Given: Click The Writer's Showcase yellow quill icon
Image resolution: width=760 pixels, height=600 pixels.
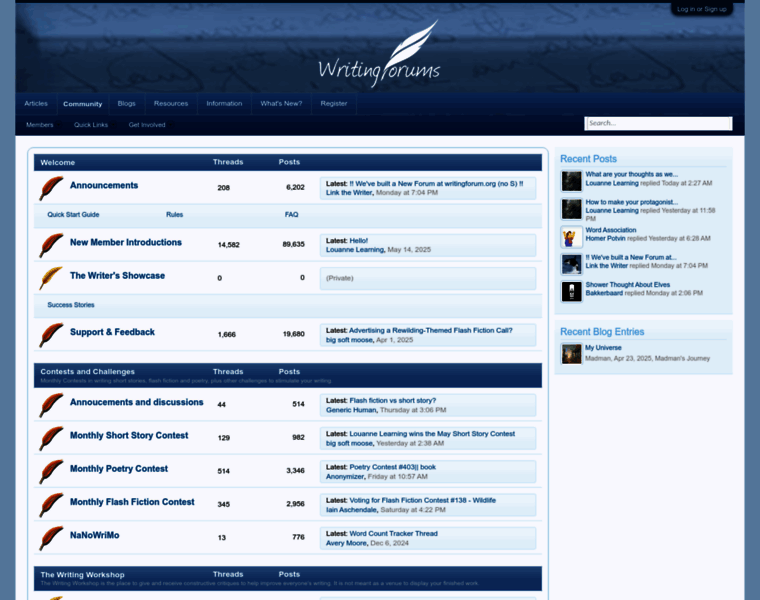Looking at the screenshot, I should tap(51, 278).
